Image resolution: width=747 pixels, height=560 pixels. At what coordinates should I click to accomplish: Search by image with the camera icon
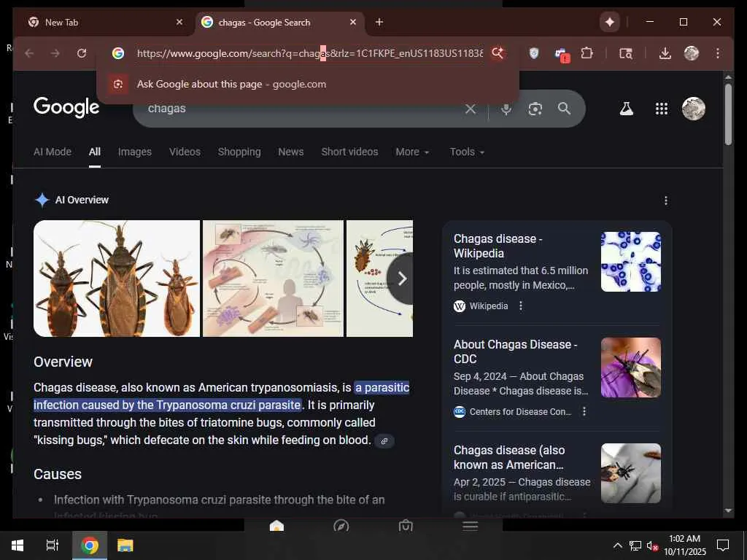(x=535, y=109)
